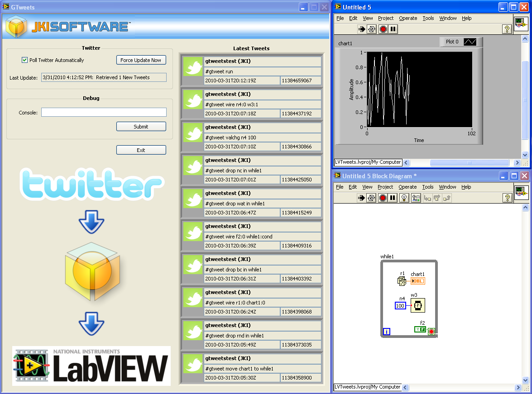Click the Step Over button

[x=437, y=198]
